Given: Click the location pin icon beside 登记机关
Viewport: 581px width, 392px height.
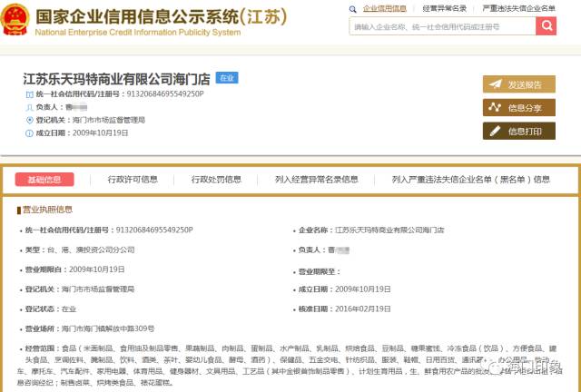Looking at the screenshot, I should 30,120.
